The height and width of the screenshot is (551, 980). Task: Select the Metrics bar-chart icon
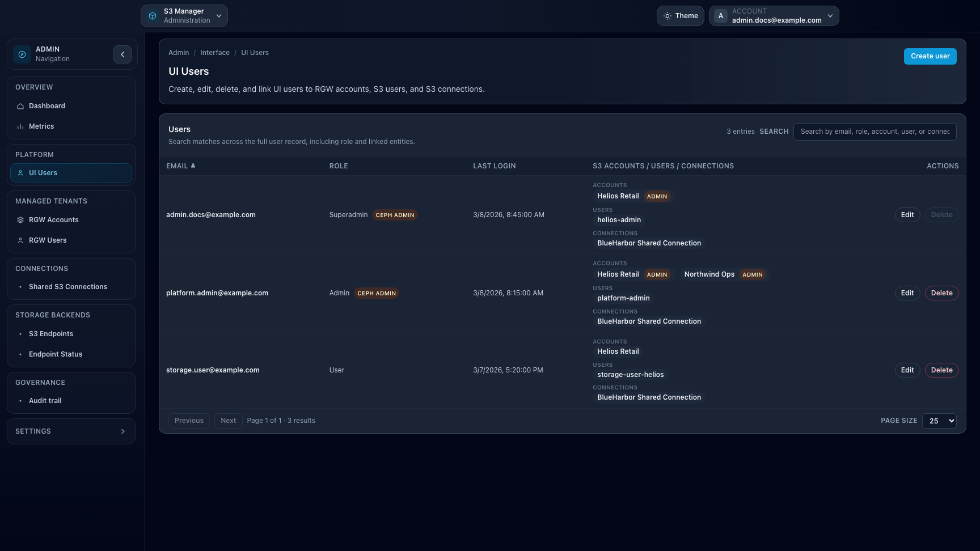click(20, 126)
